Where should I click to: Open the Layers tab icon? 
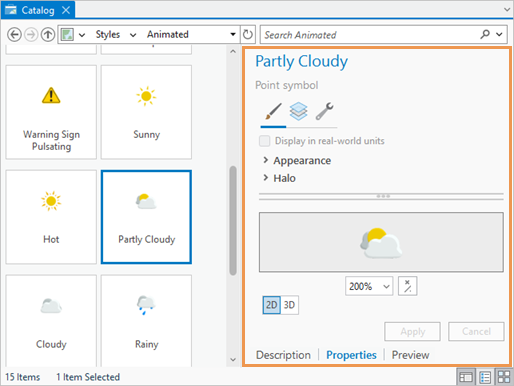coord(298,111)
